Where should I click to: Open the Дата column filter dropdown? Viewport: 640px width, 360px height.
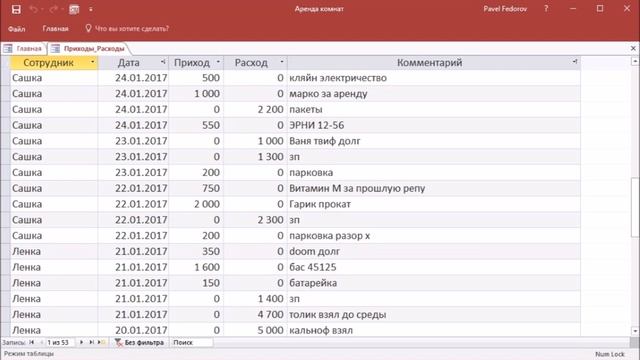click(163, 62)
